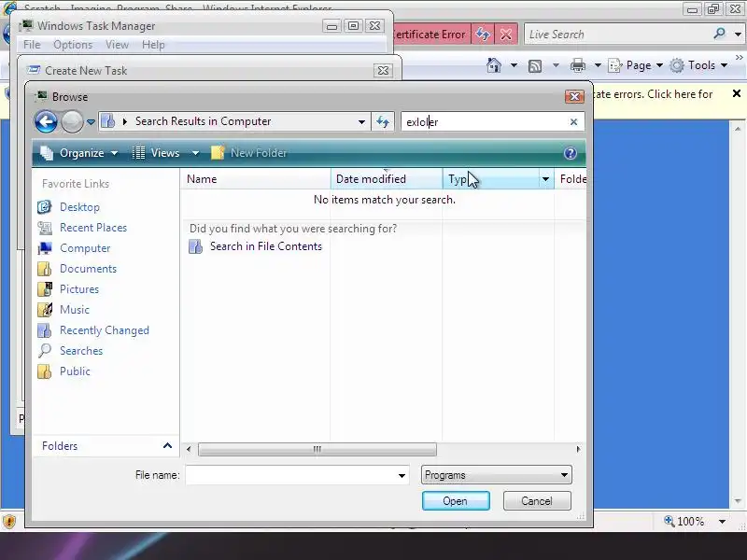Open Task Manager Options menu
This screenshot has width=747, height=560.
tap(73, 45)
